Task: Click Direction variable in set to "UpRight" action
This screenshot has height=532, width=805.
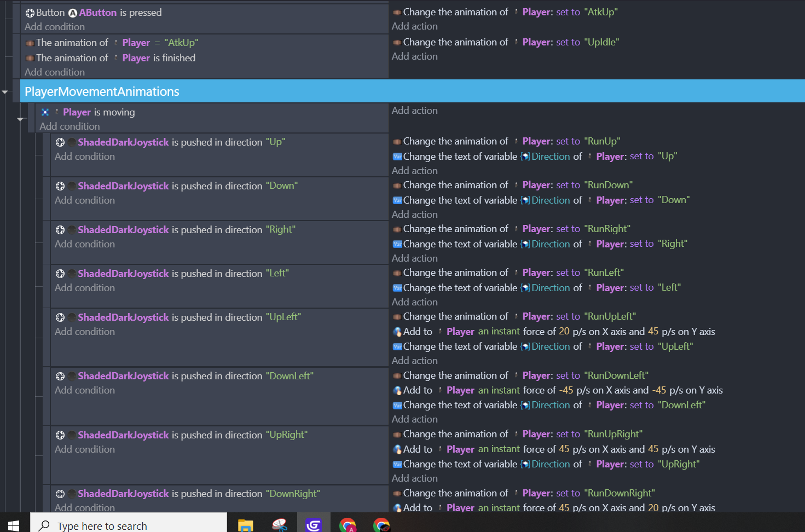Action: coord(551,464)
